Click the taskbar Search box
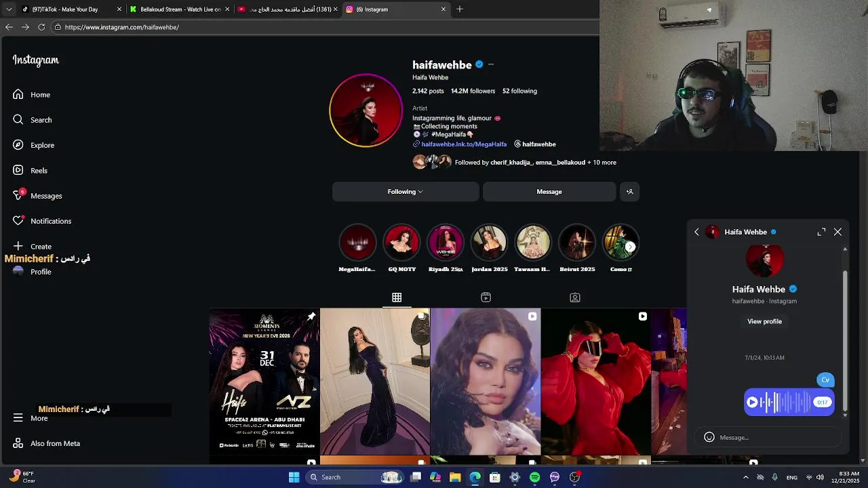The width and height of the screenshot is (868, 488). tap(356, 477)
